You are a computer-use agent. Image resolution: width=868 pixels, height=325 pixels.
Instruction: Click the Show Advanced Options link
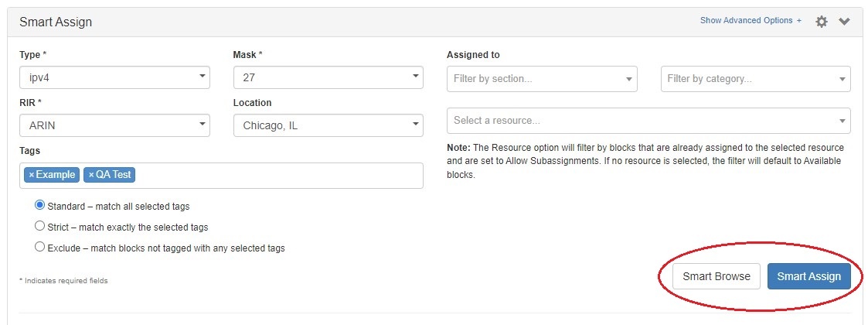tap(746, 21)
